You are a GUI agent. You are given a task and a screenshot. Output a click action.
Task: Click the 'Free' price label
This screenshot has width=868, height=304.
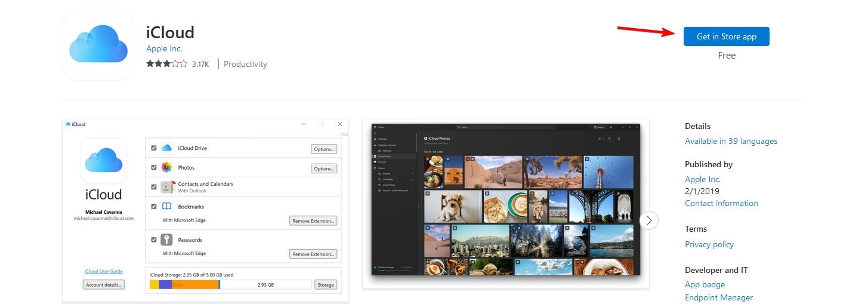pyautogui.click(x=727, y=56)
